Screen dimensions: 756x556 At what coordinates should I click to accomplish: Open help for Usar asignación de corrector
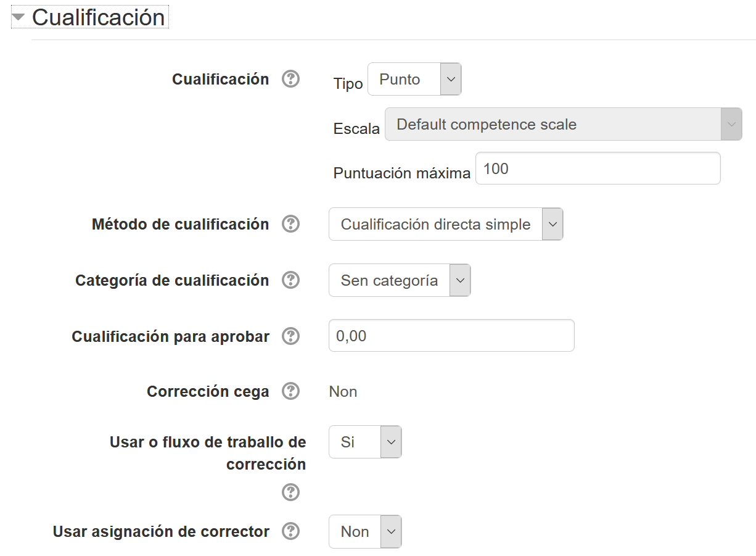pos(290,532)
